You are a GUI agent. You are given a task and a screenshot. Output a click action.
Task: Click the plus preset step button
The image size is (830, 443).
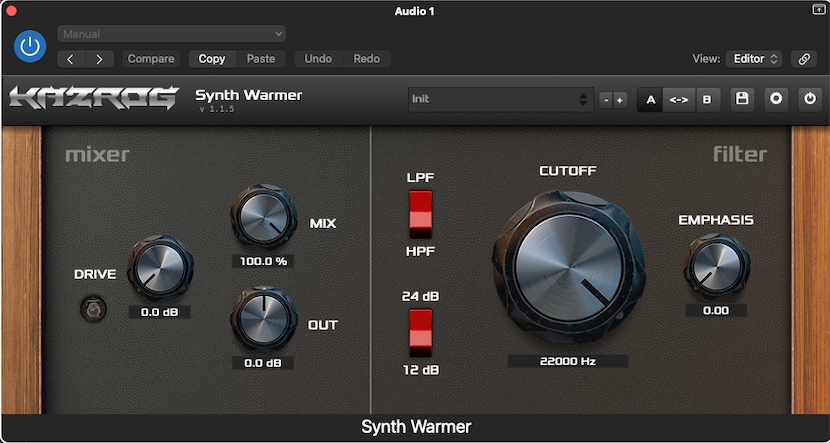tap(620, 100)
